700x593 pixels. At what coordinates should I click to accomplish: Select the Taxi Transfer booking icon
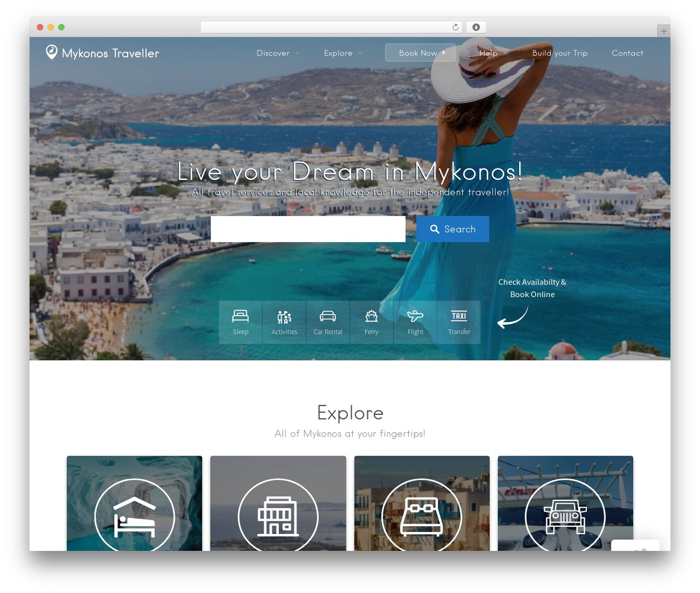(459, 322)
